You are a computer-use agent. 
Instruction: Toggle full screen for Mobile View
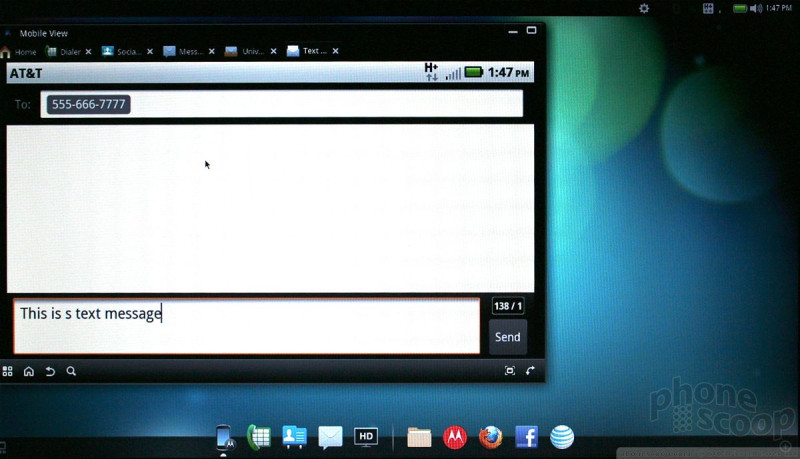point(510,371)
